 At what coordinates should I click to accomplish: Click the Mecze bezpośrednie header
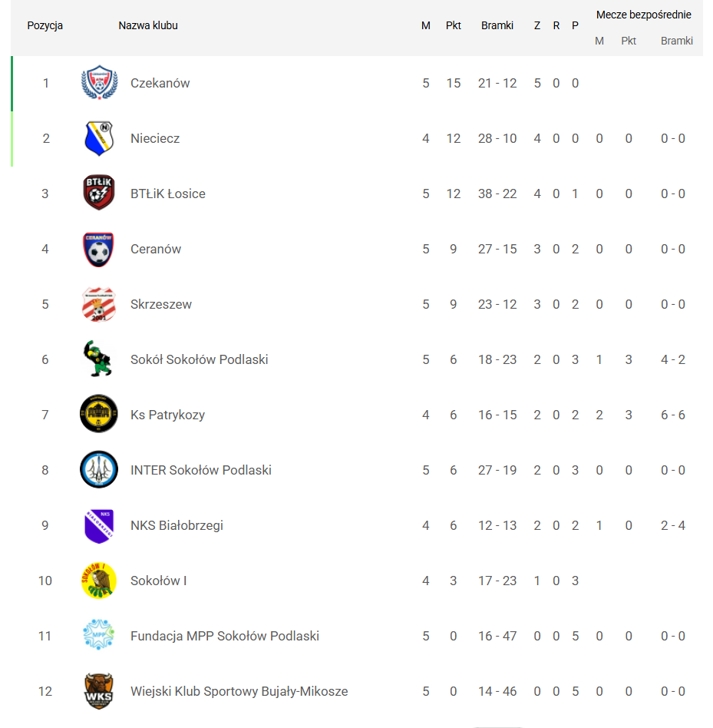click(x=644, y=15)
